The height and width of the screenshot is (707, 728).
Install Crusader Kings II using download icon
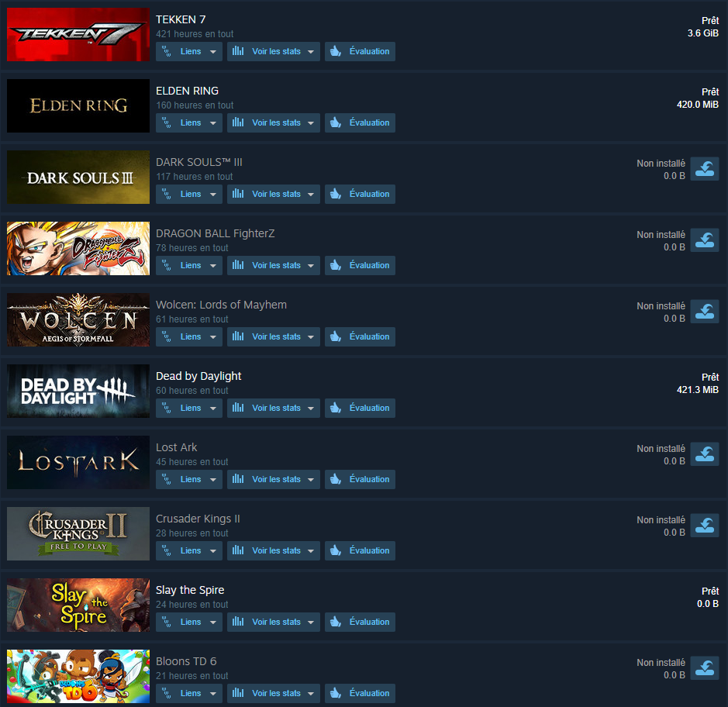704,525
